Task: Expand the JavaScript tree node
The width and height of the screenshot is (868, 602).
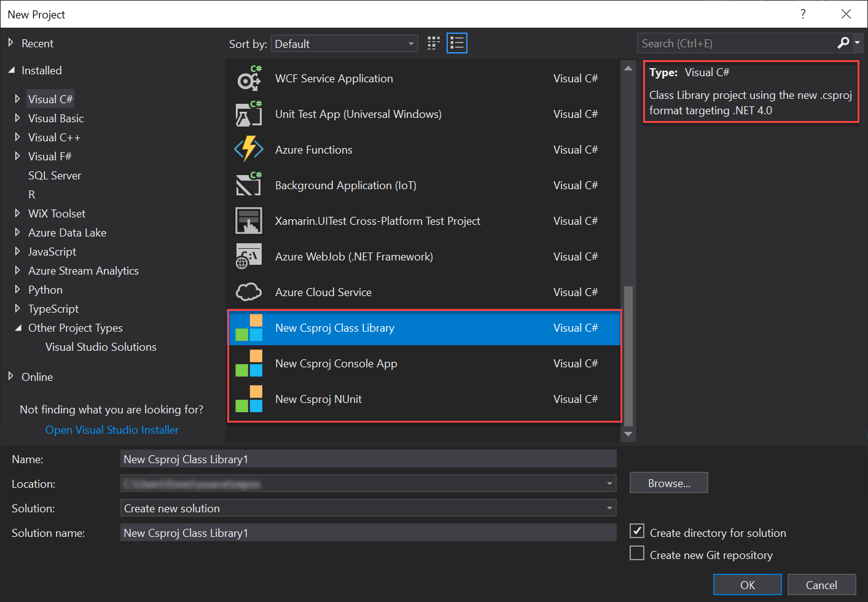Action: pyautogui.click(x=17, y=251)
